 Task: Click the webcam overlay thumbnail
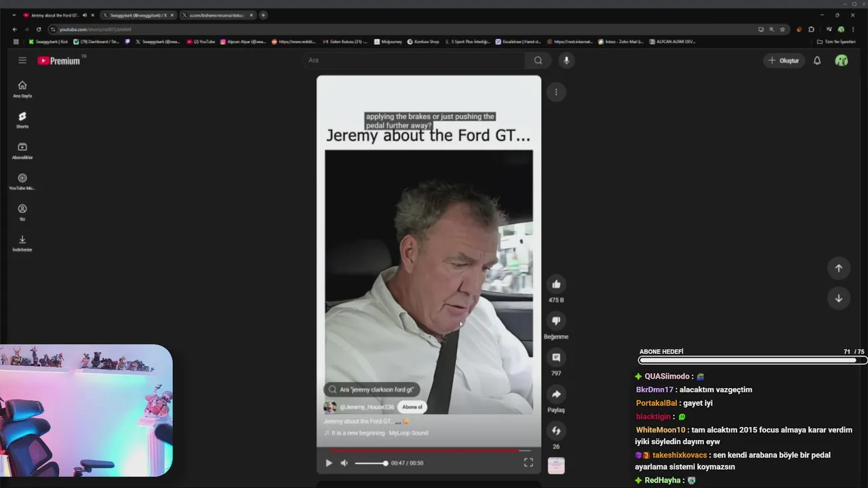(x=86, y=411)
